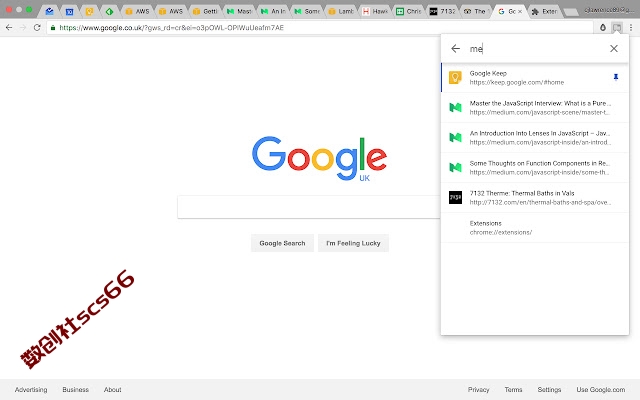Open the Business footer link
The width and height of the screenshot is (640, 400).
(76, 389)
